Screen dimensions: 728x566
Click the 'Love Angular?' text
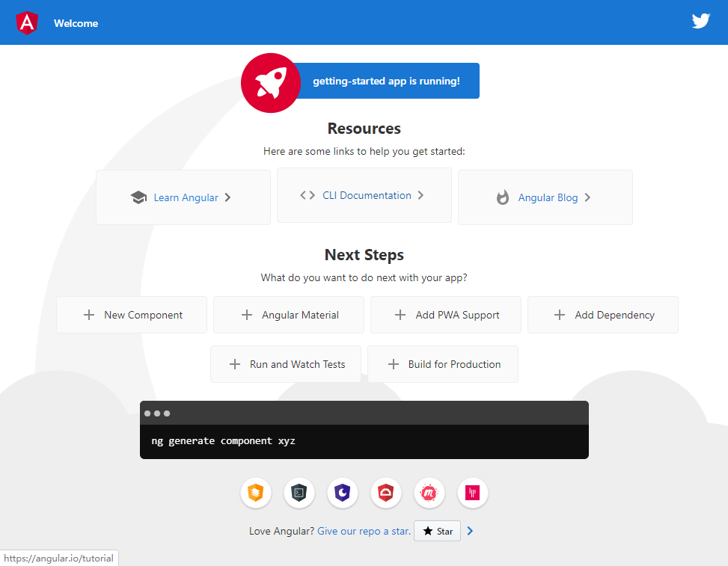point(282,531)
